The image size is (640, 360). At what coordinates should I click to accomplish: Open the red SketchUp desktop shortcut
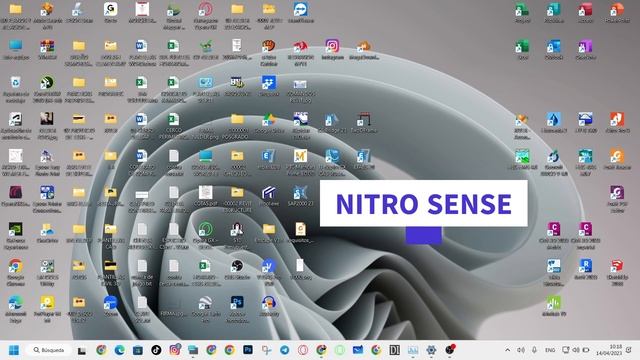617,266
